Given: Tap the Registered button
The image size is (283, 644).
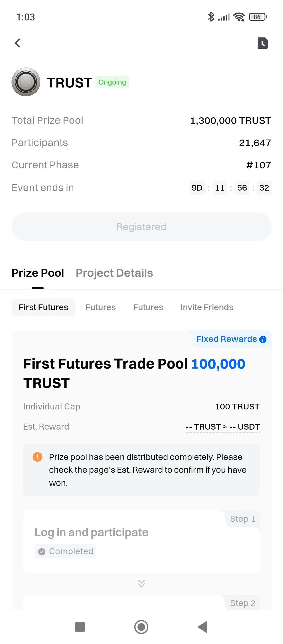Looking at the screenshot, I should pyautogui.click(x=141, y=227).
